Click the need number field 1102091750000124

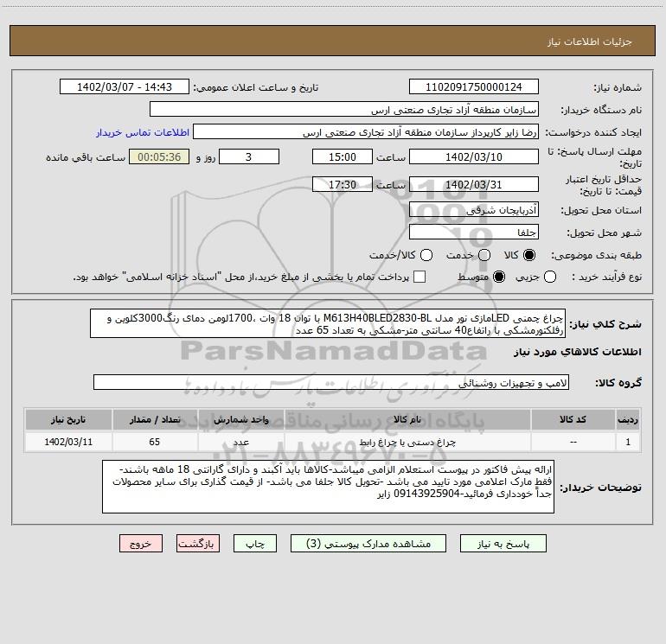(x=474, y=87)
